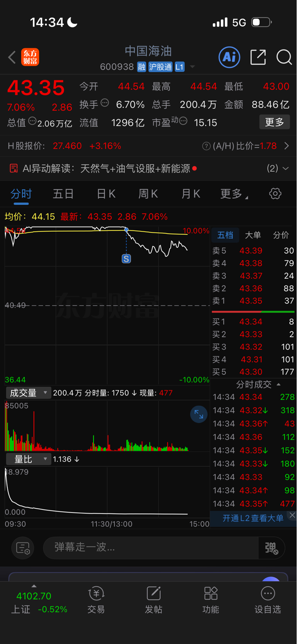Image resolution: width=297 pixels, height=644 pixels.
Task: Tap the 市盈 info icon
Action: [x=183, y=121]
